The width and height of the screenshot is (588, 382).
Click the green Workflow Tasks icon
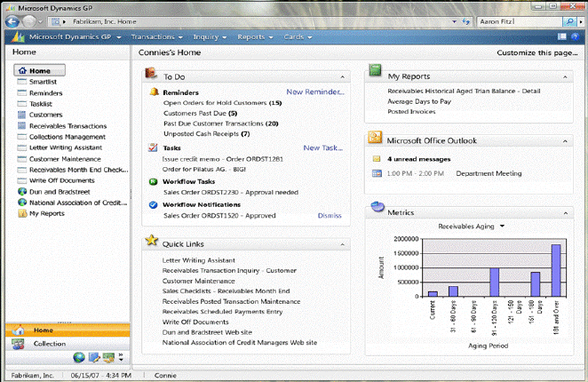(153, 181)
